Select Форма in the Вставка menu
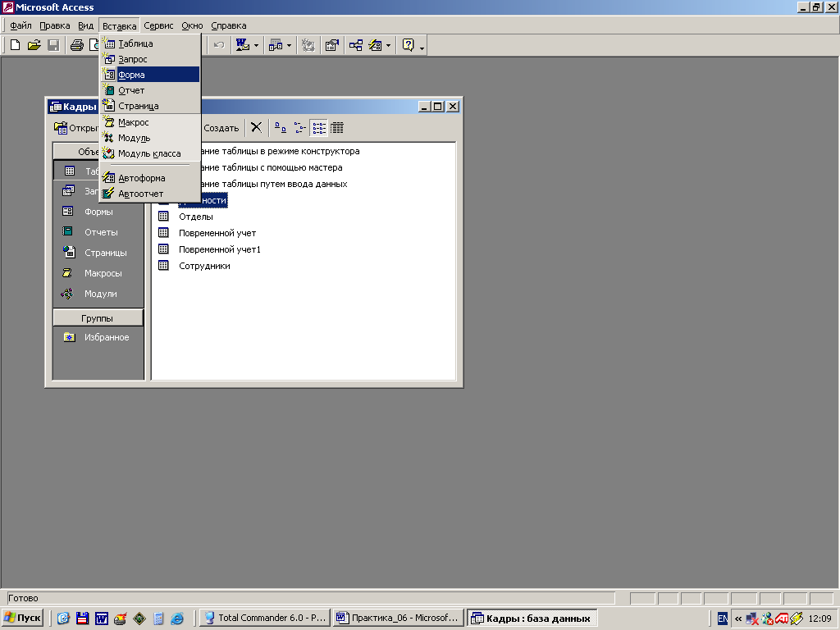The width and height of the screenshot is (840, 630). (x=150, y=75)
